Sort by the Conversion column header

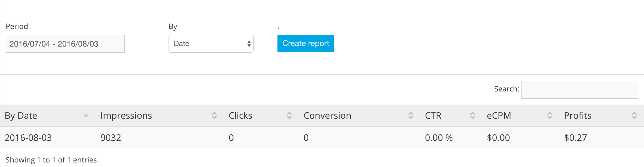pos(327,116)
